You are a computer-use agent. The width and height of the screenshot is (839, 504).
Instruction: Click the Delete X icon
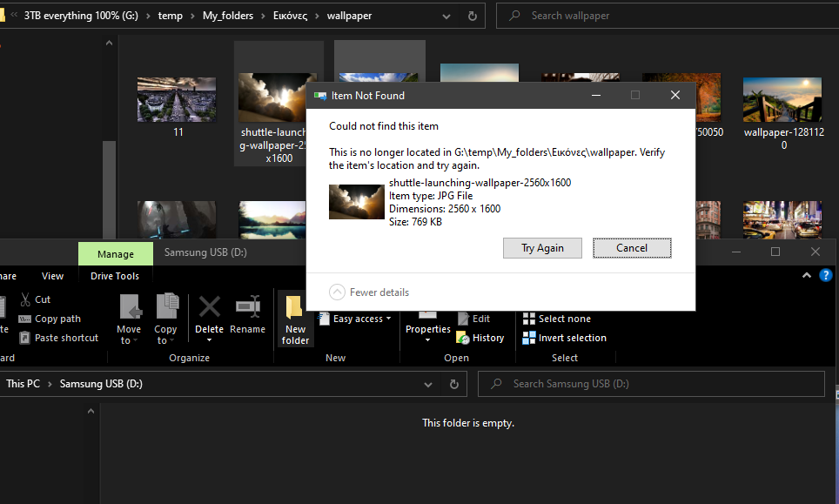pos(209,307)
